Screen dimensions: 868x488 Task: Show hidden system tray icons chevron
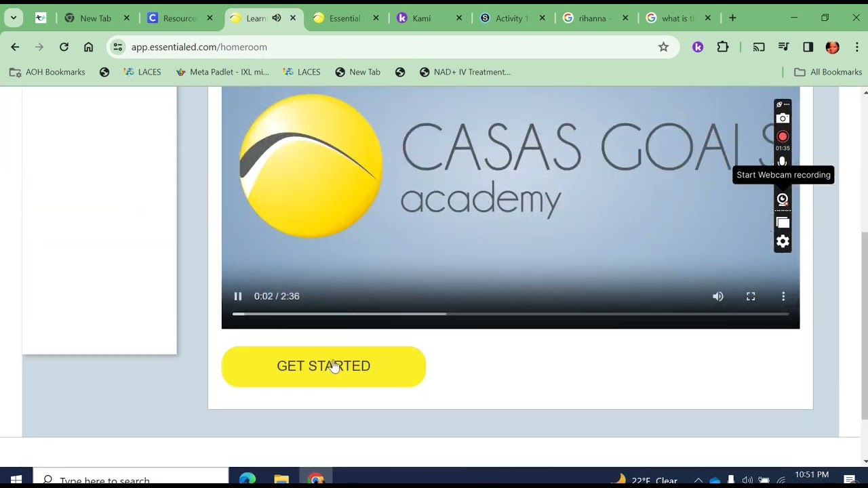point(698,480)
